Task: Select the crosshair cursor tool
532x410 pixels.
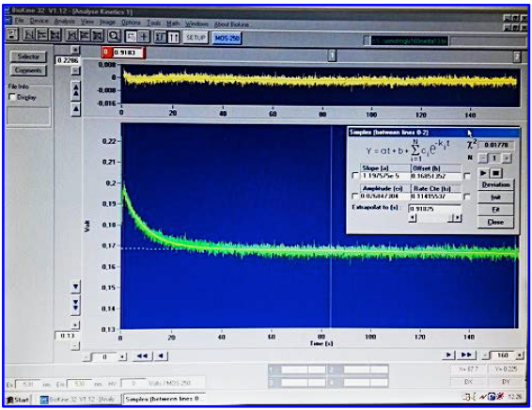Action: click(144, 37)
